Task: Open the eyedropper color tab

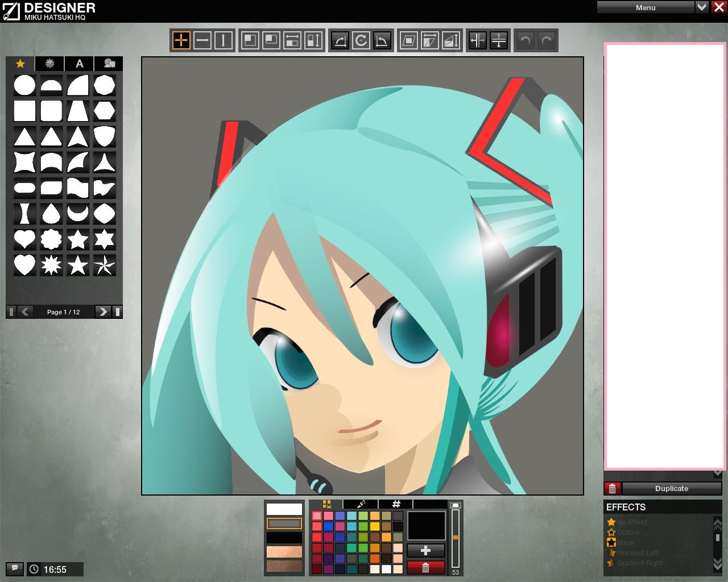Action: coord(361,504)
